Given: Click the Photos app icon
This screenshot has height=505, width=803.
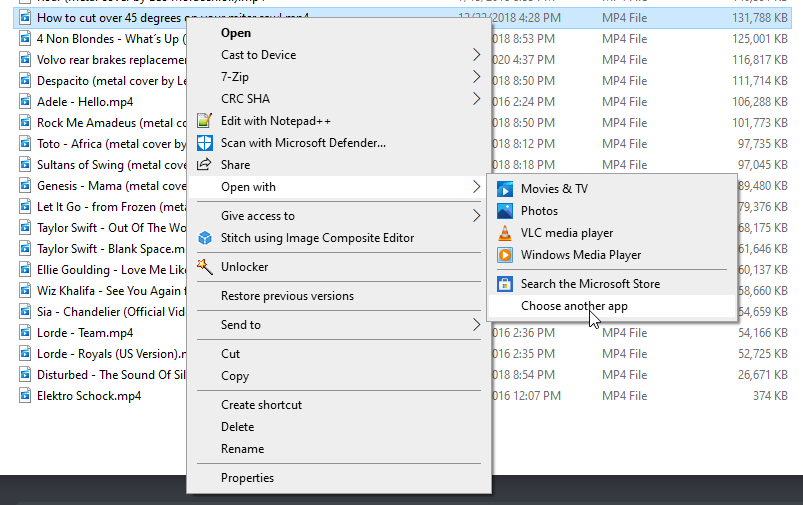Looking at the screenshot, I should click(x=505, y=211).
